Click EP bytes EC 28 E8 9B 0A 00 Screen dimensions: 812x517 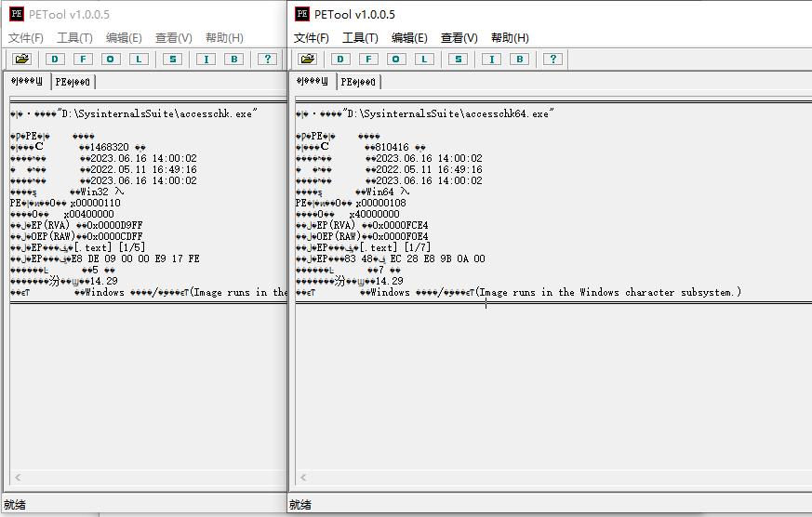coord(437,258)
